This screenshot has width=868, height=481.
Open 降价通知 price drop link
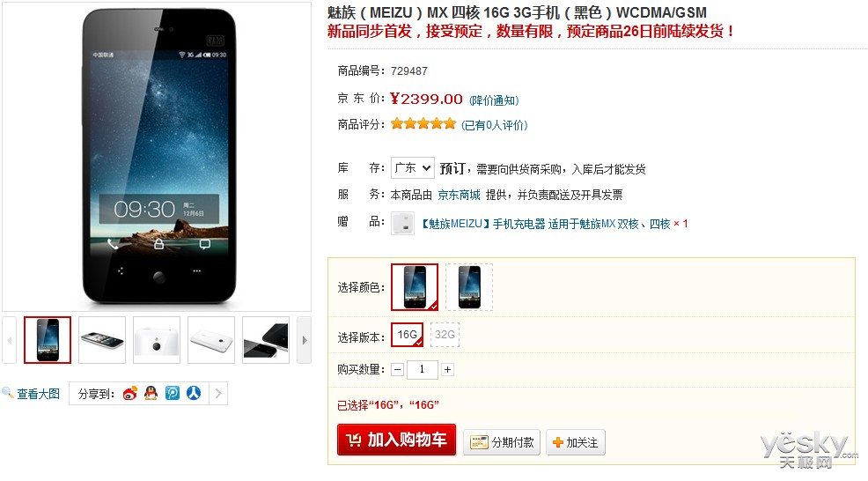click(494, 100)
